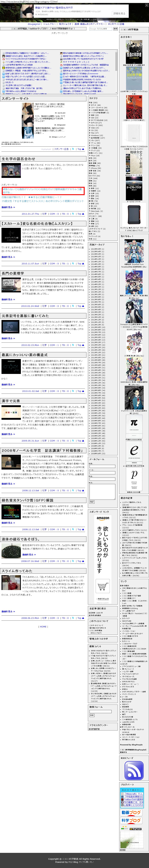Image resolution: width=149 pixels, height=868 pixels.
Task: Open 画像・動画ねたのアンテナだー header link
Action: click(x=90, y=24)
